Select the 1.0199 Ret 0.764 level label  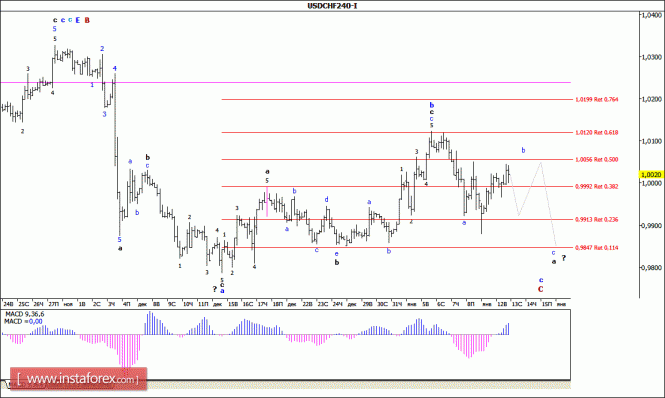(x=596, y=99)
